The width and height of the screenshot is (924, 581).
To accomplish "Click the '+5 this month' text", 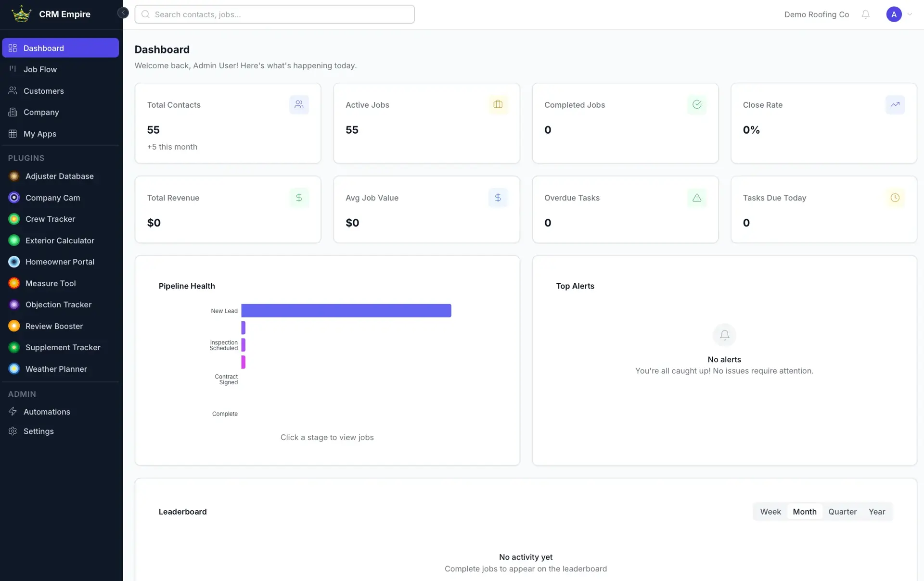I will (x=172, y=147).
